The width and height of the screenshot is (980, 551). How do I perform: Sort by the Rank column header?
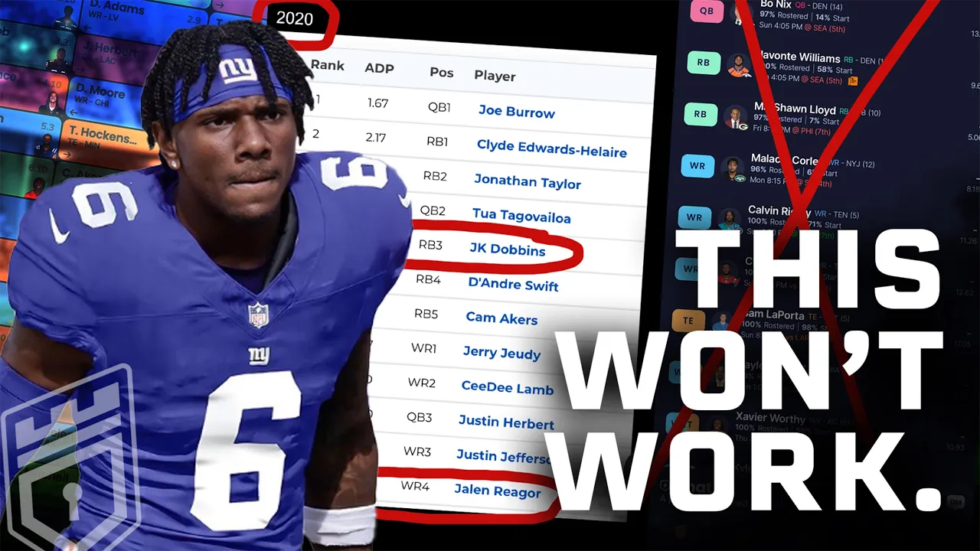pos(327,66)
